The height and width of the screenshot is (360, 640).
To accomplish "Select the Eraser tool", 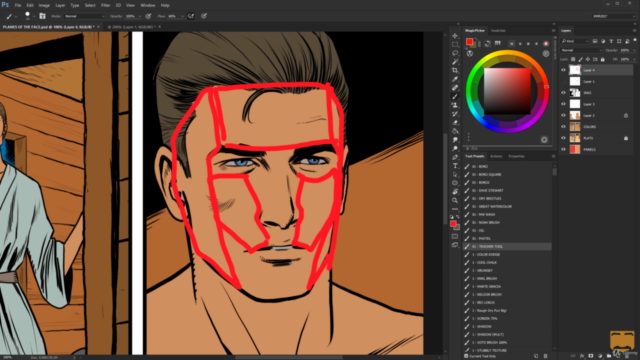I will 455,122.
